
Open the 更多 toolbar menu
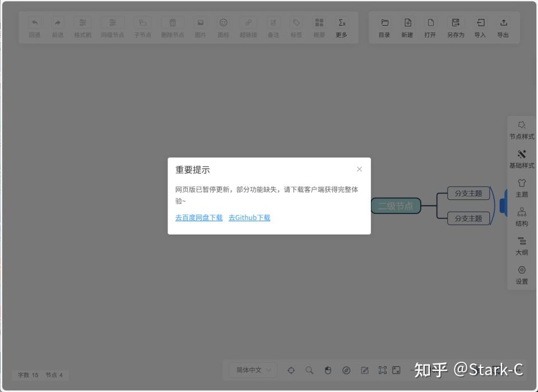point(341,27)
